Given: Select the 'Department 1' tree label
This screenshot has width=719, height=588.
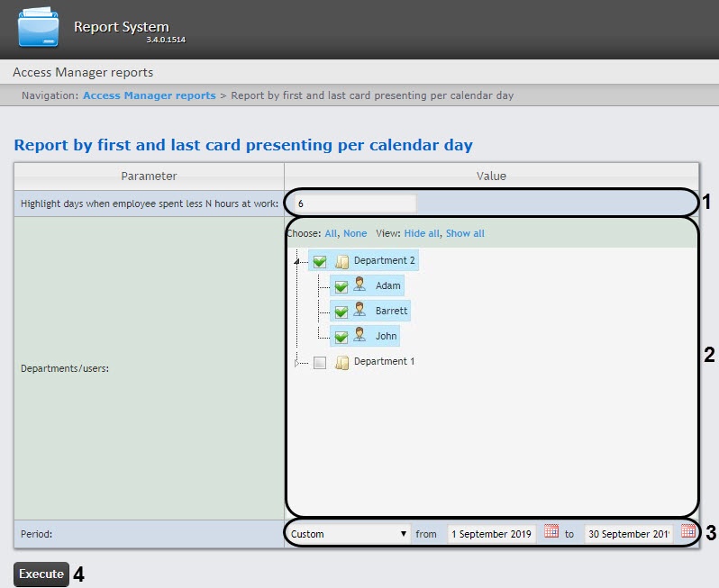Looking at the screenshot, I should (384, 361).
